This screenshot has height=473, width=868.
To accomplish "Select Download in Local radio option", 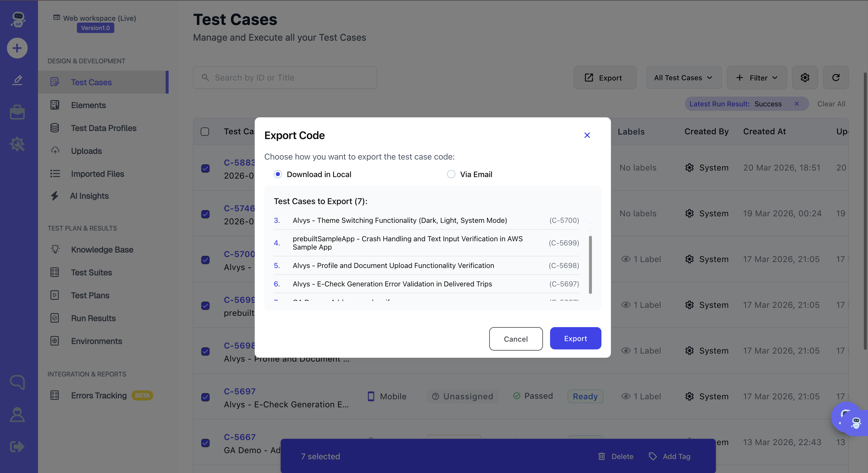I will [278, 174].
